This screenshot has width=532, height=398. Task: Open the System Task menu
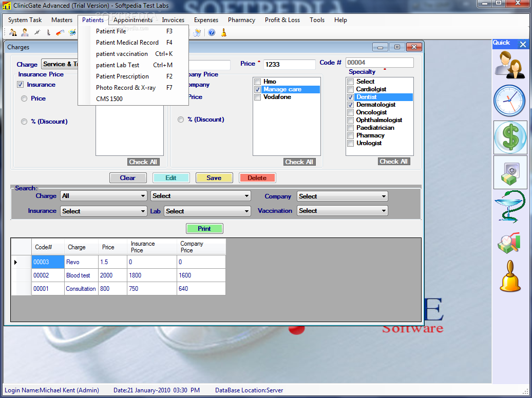click(x=25, y=20)
